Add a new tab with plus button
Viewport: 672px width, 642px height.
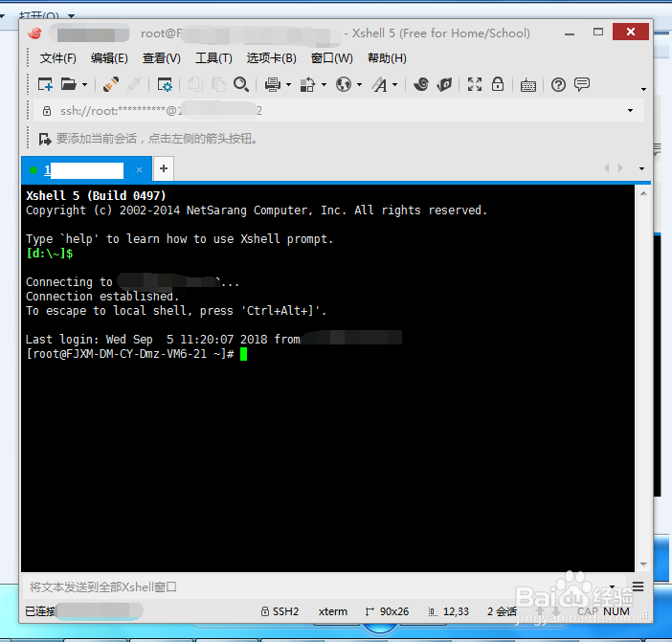tap(164, 168)
